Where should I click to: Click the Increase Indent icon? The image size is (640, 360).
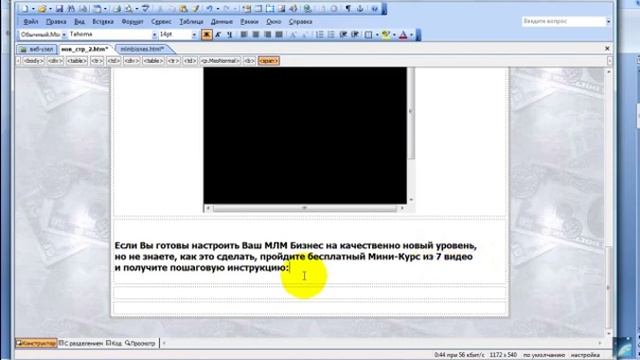coord(355,35)
